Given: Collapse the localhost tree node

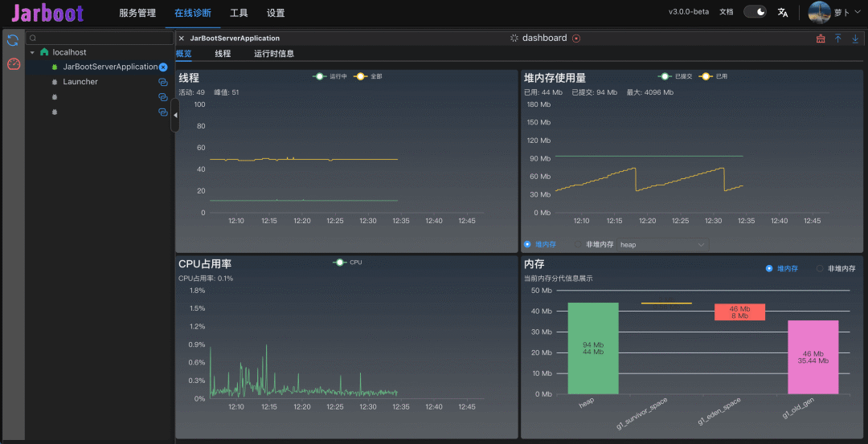Looking at the screenshot, I should tap(32, 52).
